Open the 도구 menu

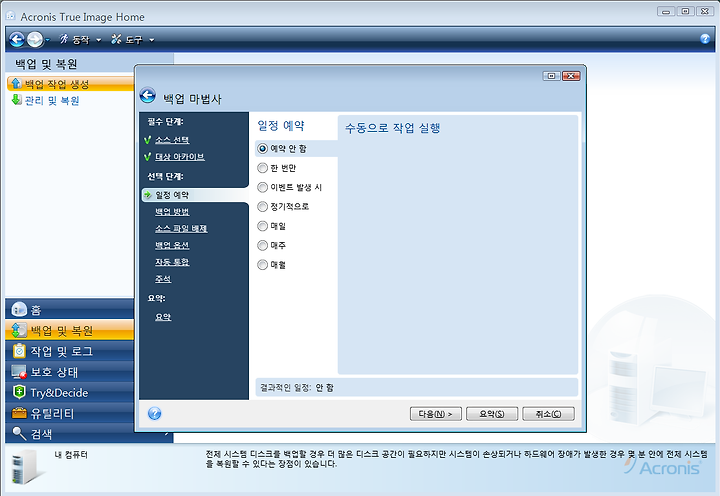[x=133, y=40]
